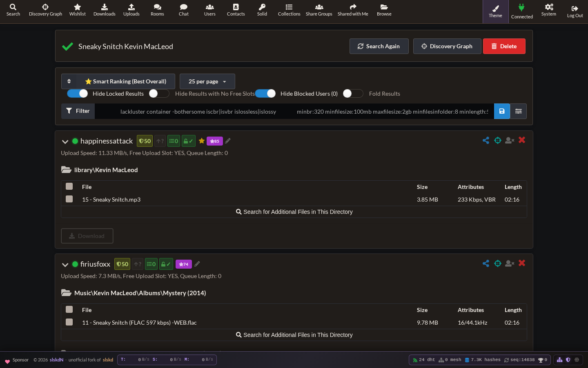This screenshot has width=588, height=368.
Task: Remove happinessattack result with the red X
Action: point(522,140)
